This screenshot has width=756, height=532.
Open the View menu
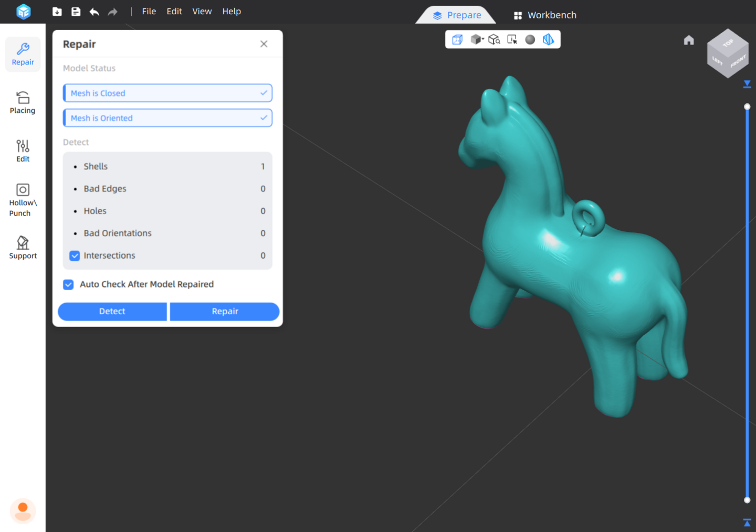coord(202,12)
